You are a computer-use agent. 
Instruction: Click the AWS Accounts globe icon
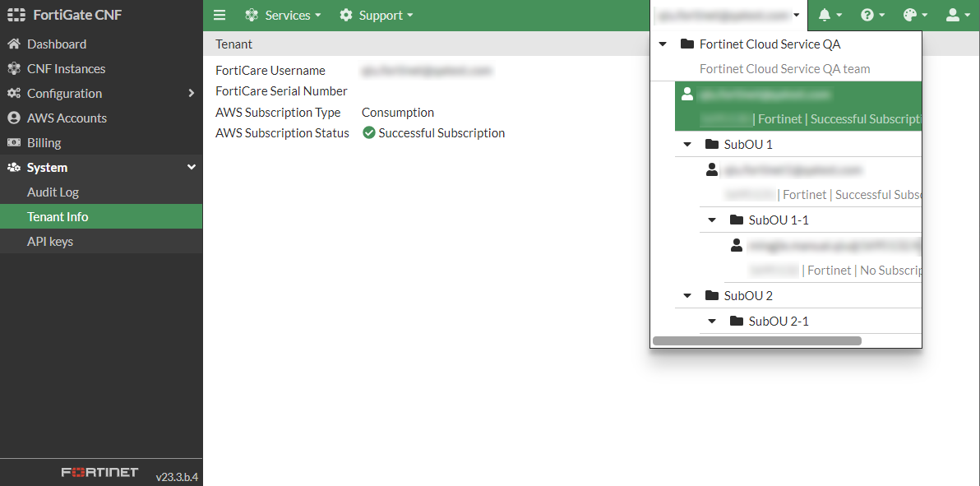[x=13, y=118]
